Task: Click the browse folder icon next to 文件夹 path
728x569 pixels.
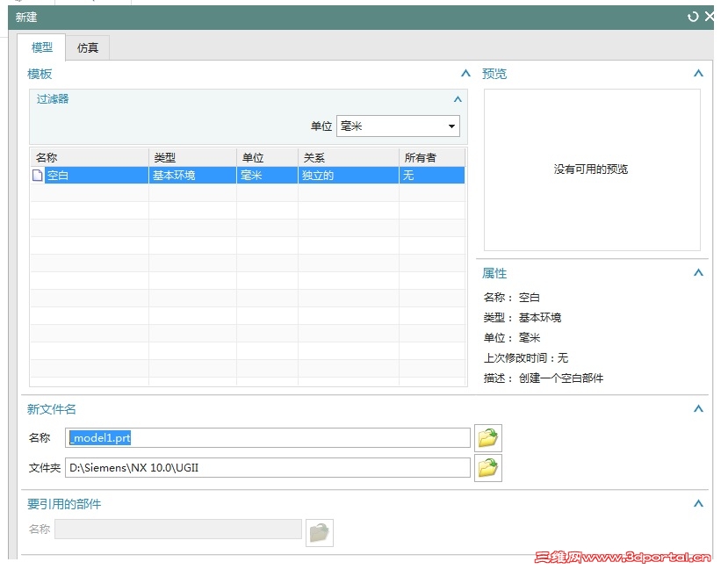Action: pos(488,468)
